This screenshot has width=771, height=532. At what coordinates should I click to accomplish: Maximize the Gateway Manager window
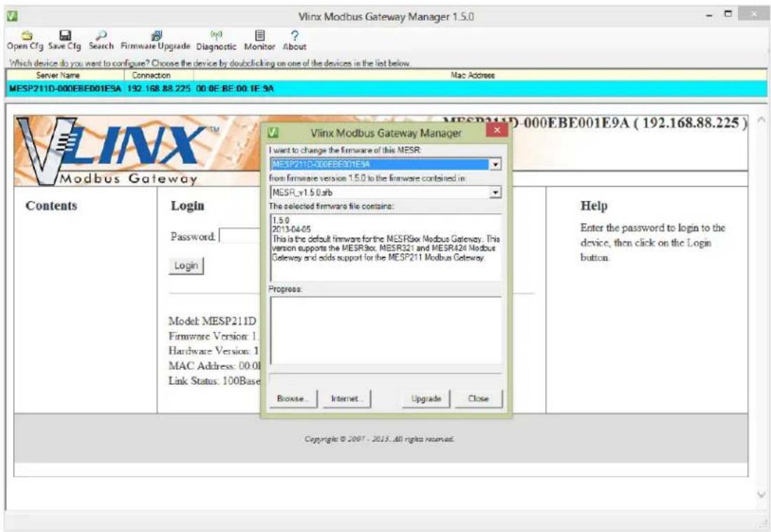729,15
